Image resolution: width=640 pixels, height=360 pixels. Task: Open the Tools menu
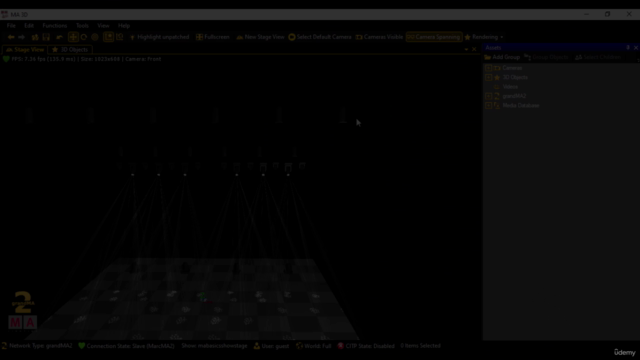pos(82,26)
